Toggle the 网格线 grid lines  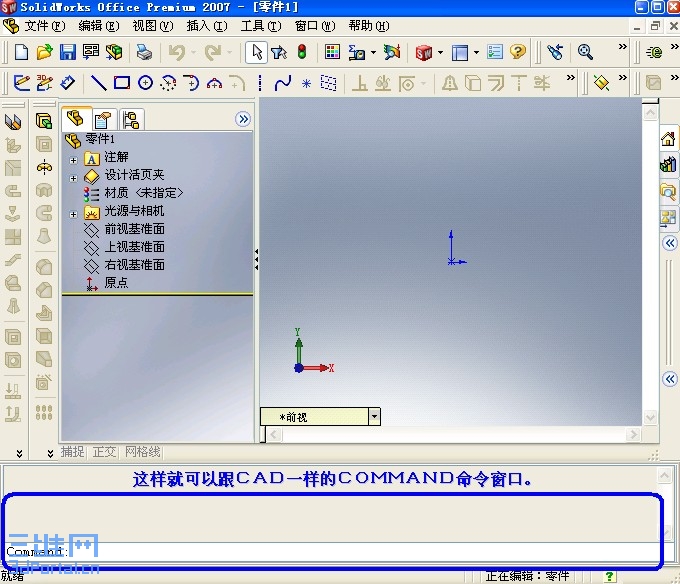(x=143, y=452)
